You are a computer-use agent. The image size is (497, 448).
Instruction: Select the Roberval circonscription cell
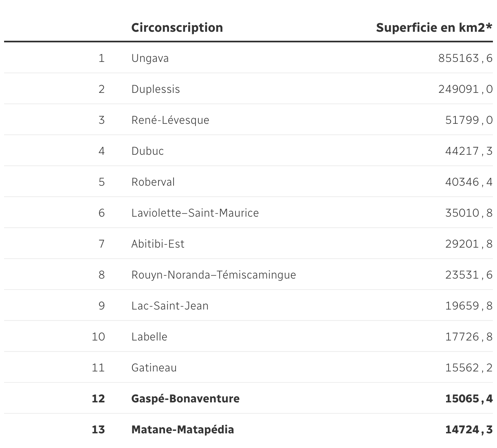pyautogui.click(x=153, y=182)
